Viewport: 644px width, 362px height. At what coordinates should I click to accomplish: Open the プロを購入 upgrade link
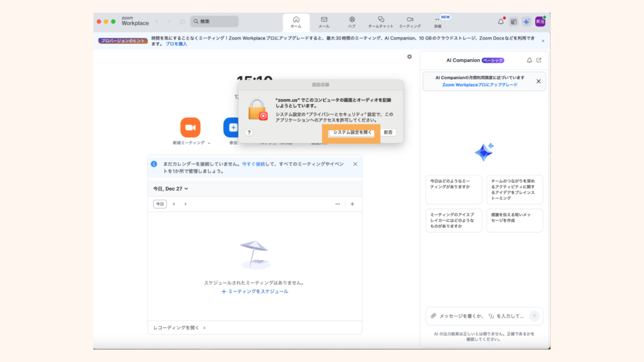[x=170, y=44]
